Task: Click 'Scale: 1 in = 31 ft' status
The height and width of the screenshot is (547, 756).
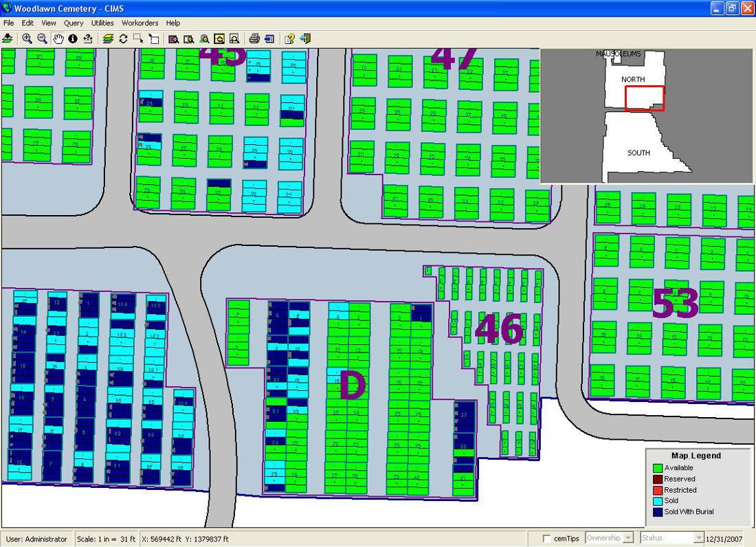Action: pyautogui.click(x=106, y=539)
